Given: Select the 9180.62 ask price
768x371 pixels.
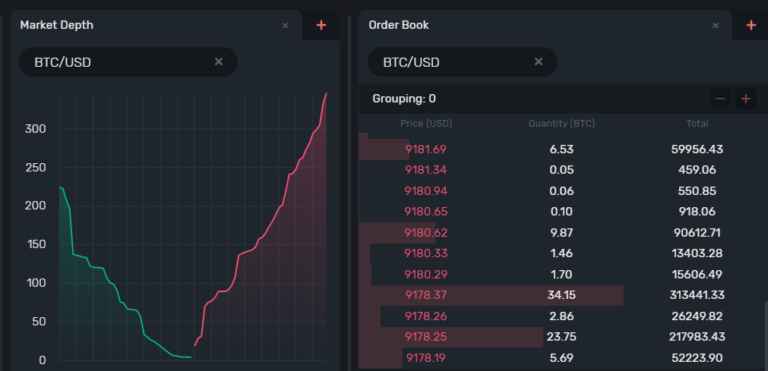Looking at the screenshot, I should (426, 232).
